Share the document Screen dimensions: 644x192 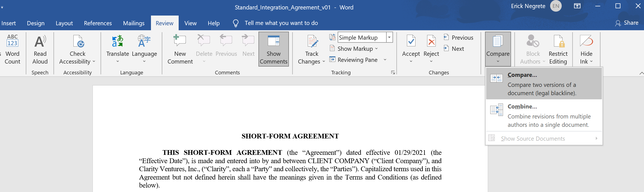pos(627,23)
